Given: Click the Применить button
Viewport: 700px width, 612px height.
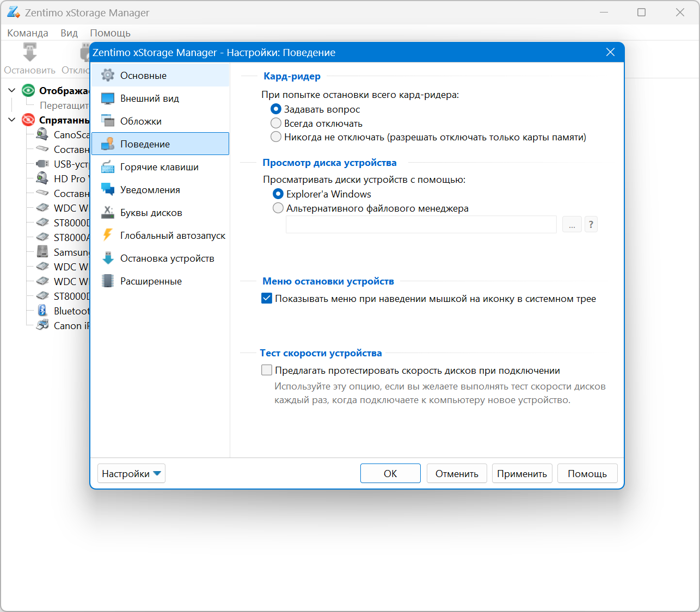Looking at the screenshot, I should tap(522, 473).
